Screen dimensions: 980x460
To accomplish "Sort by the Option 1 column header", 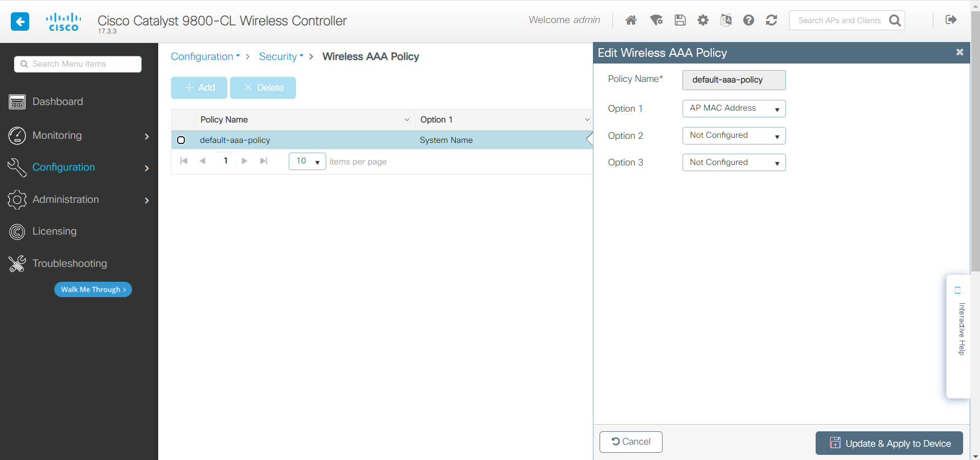I will [436, 119].
